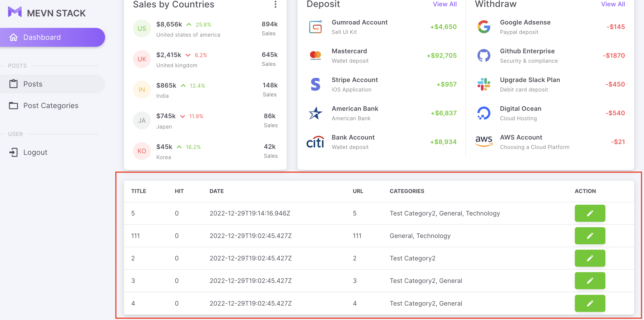Click the Mastercard wallet deposit icon
This screenshot has height=320, width=644.
tap(315, 56)
